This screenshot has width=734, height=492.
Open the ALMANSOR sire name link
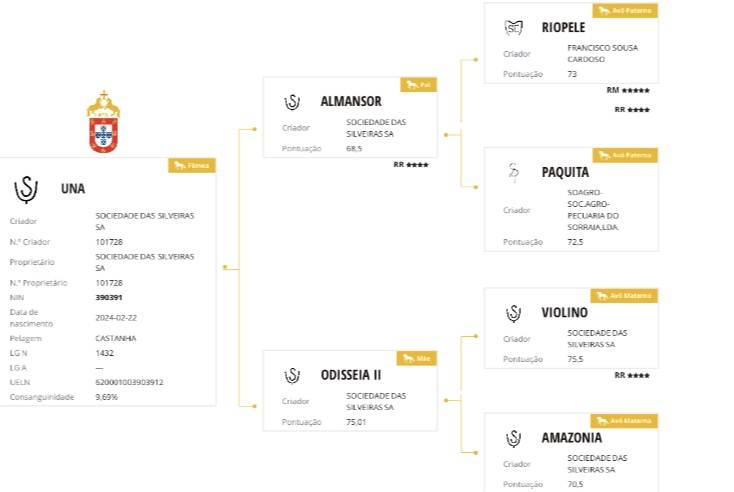(350, 102)
